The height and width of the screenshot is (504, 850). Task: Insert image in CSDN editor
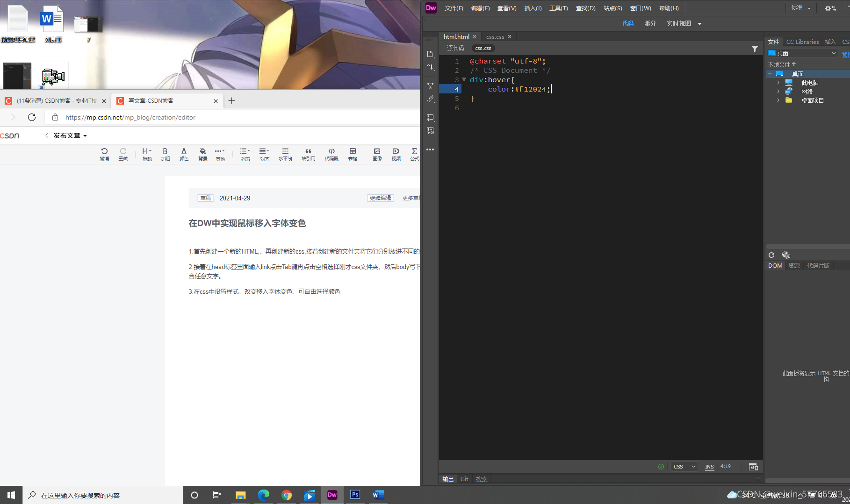pyautogui.click(x=377, y=154)
